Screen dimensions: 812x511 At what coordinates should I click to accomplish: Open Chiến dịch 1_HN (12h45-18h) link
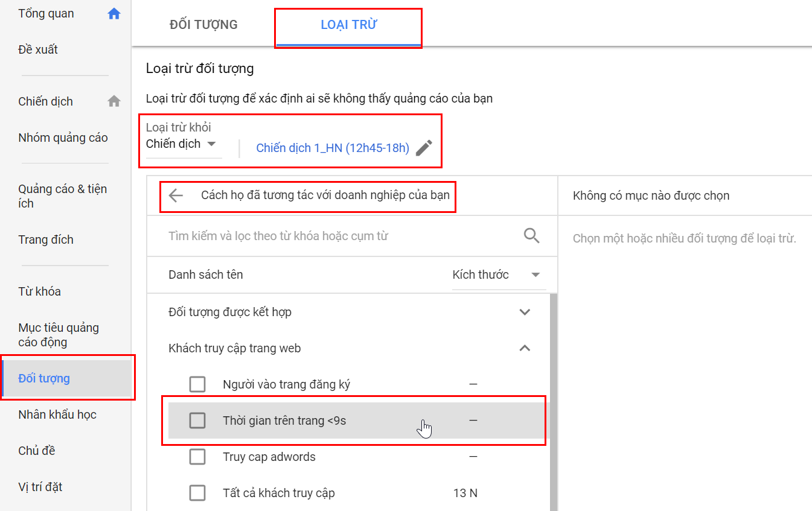click(x=333, y=148)
